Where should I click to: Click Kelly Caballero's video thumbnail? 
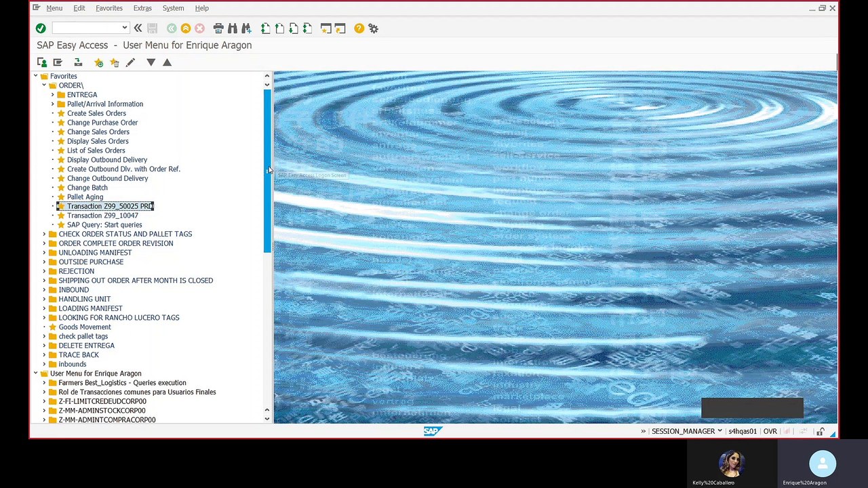coord(732,464)
